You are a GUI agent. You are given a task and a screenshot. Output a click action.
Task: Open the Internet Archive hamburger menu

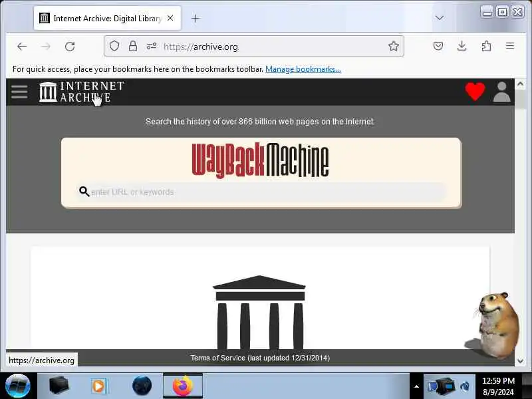[x=19, y=92]
